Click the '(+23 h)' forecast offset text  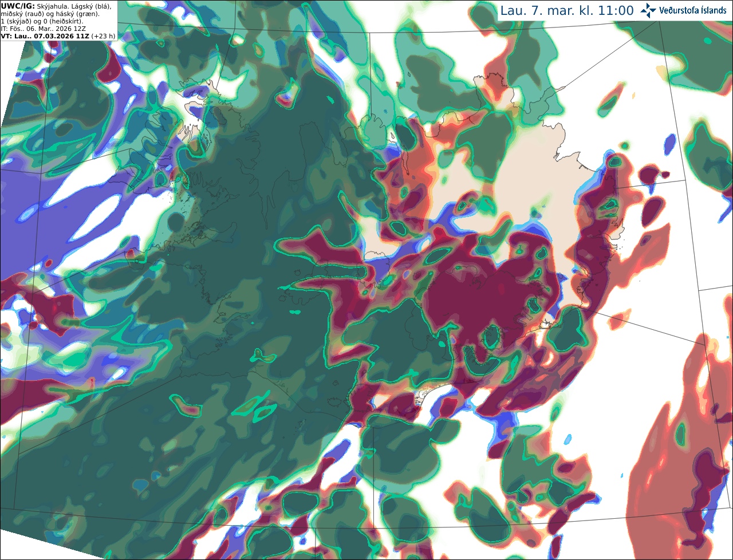click(103, 36)
